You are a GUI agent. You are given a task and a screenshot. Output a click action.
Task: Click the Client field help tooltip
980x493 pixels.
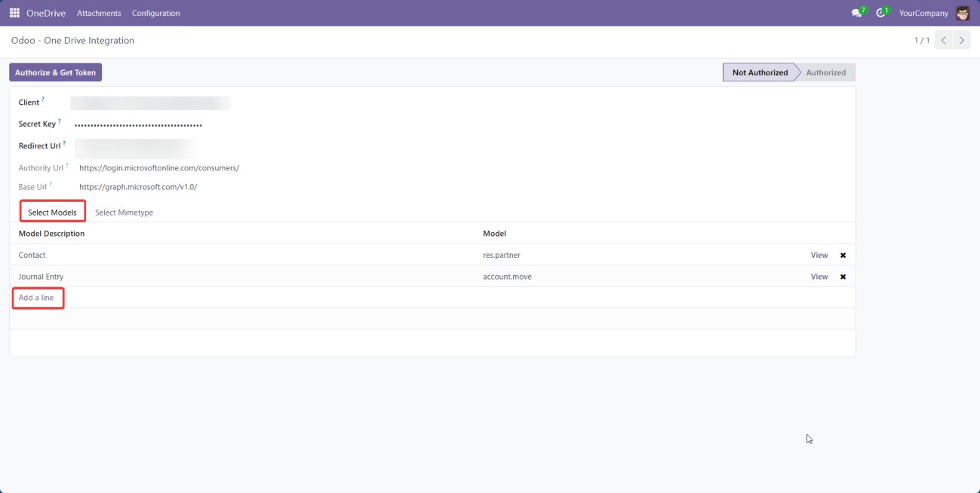tap(43, 100)
